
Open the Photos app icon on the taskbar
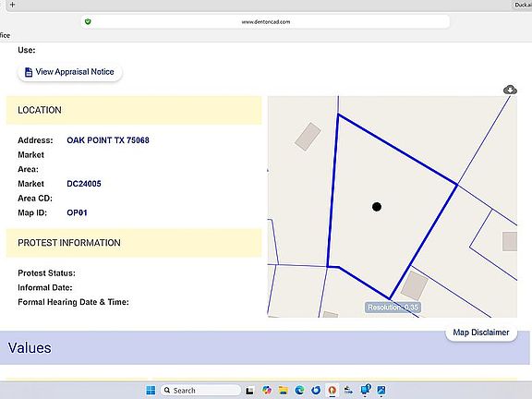click(x=381, y=390)
